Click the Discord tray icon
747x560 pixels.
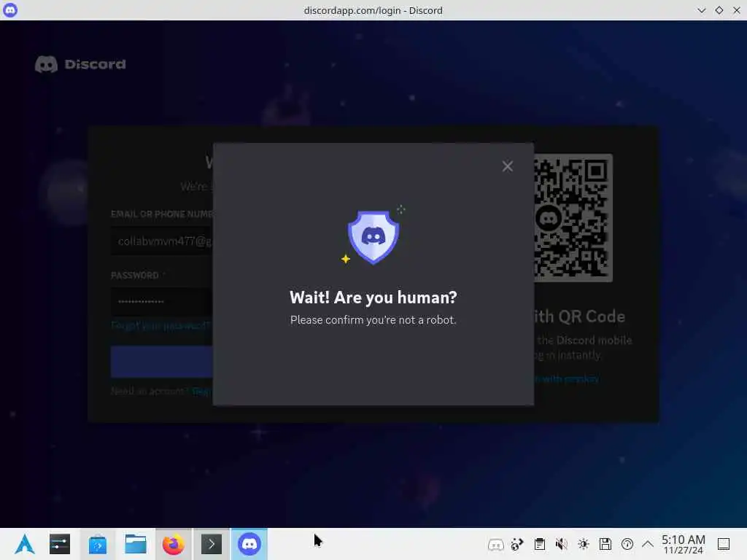point(495,544)
